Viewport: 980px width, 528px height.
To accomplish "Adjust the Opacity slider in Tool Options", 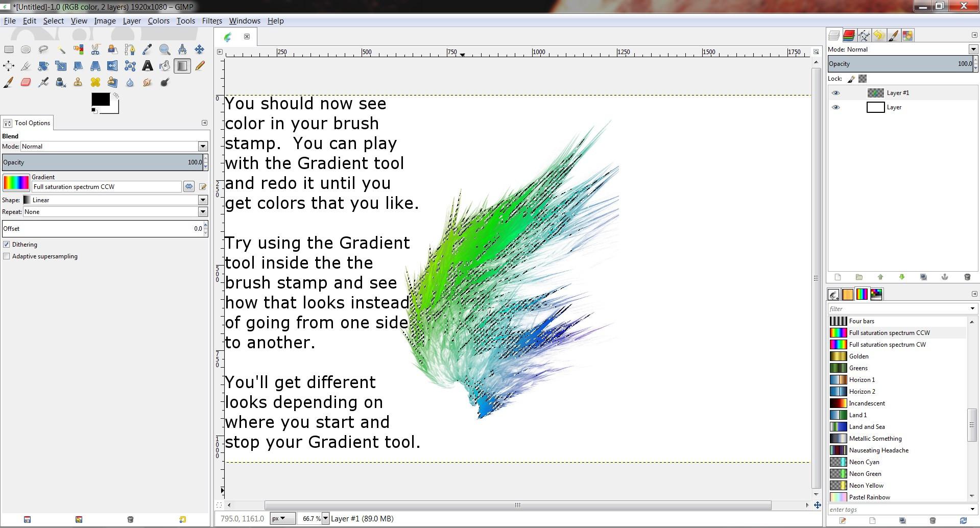I will (x=102, y=162).
